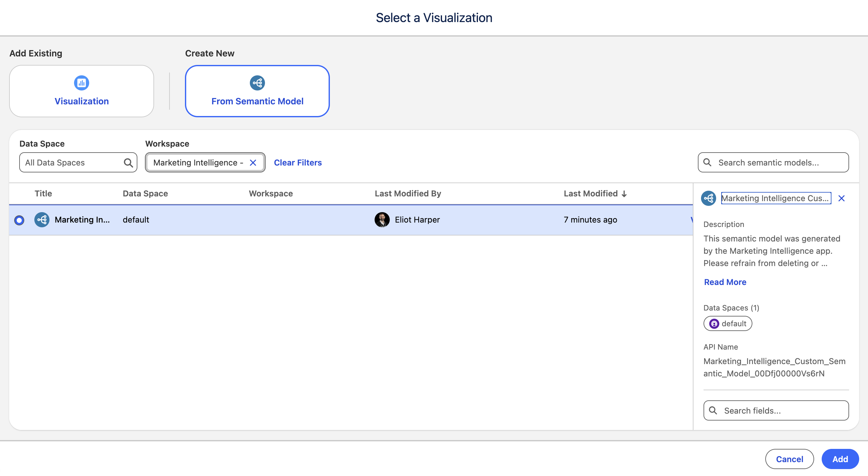Confirm the selection with the Add button

840,459
